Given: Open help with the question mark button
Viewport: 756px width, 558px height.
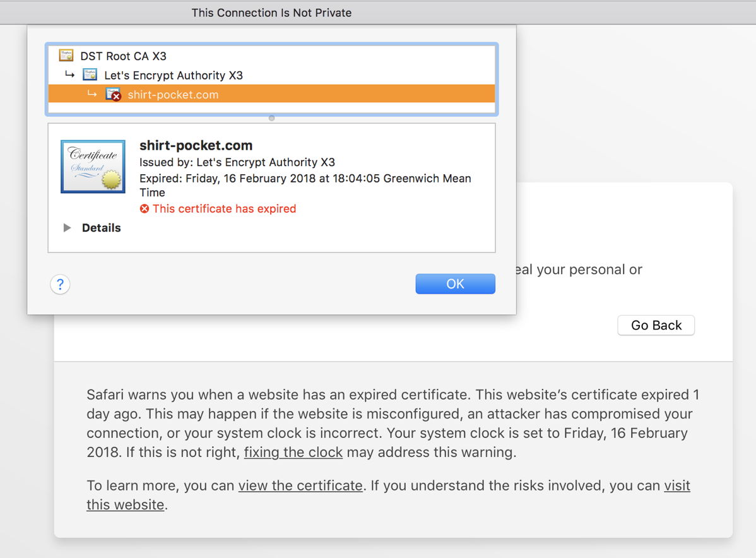Looking at the screenshot, I should pyautogui.click(x=60, y=285).
